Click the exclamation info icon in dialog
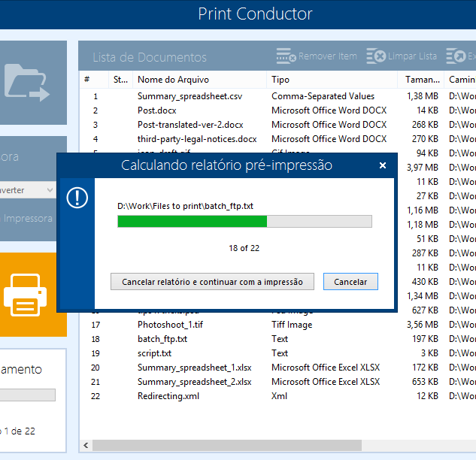This screenshot has width=476, height=460. coord(77,198)
